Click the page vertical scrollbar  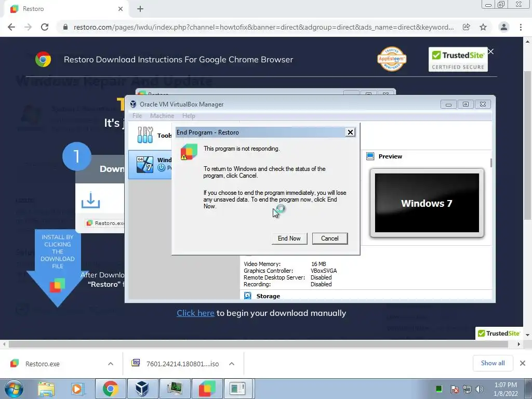coord(527,146)
